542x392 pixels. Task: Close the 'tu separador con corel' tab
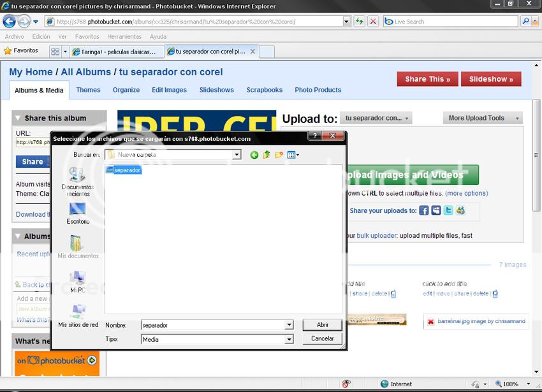(x=253, y=52)
